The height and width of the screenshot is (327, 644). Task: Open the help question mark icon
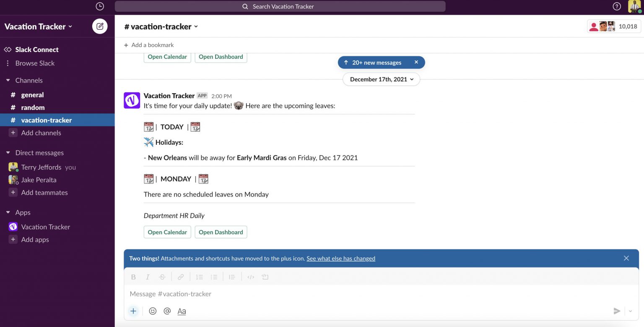point(617,6)
